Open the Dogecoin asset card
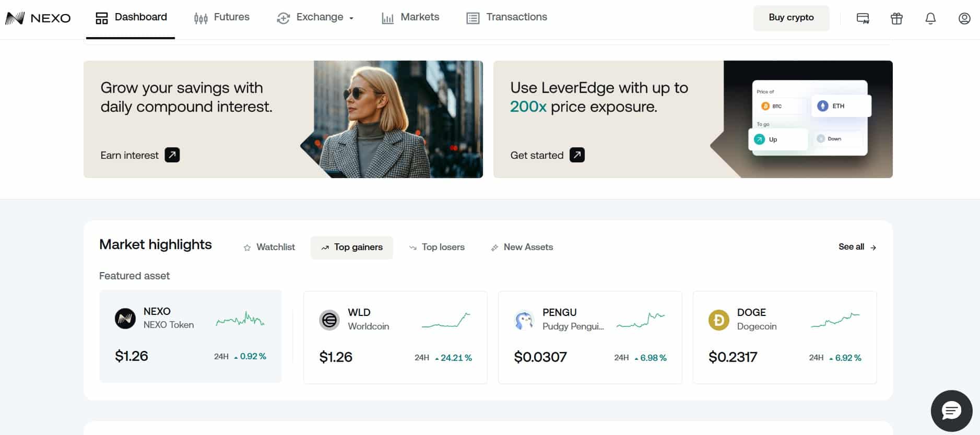 (784, 337)
